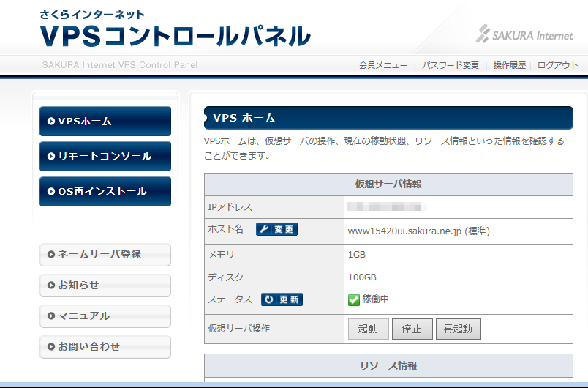The image size is (588, 388).
Task: Click the green checkmark status icon
Action: (x=354, y=300)
